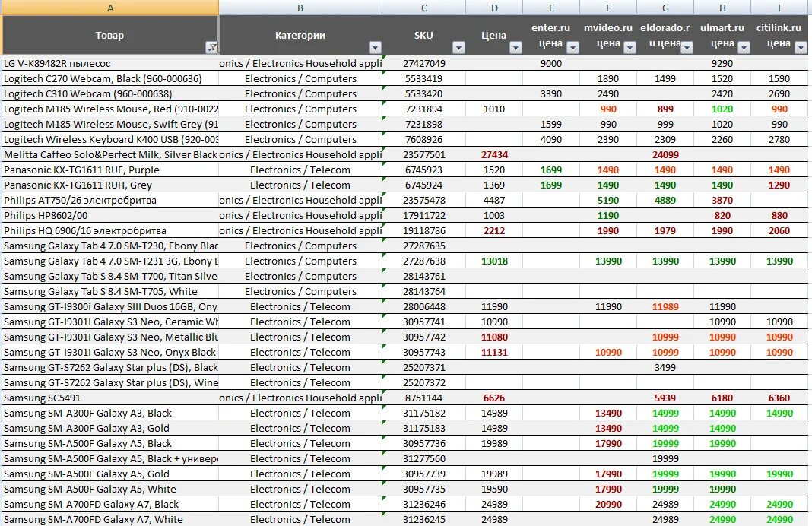Open the Категории column filter dropdown
812x526 pixels.
click(x=376, y=48)
